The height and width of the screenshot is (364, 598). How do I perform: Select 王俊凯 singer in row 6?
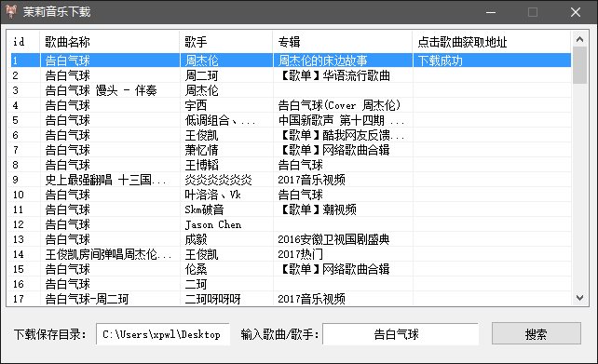[202, 135]
